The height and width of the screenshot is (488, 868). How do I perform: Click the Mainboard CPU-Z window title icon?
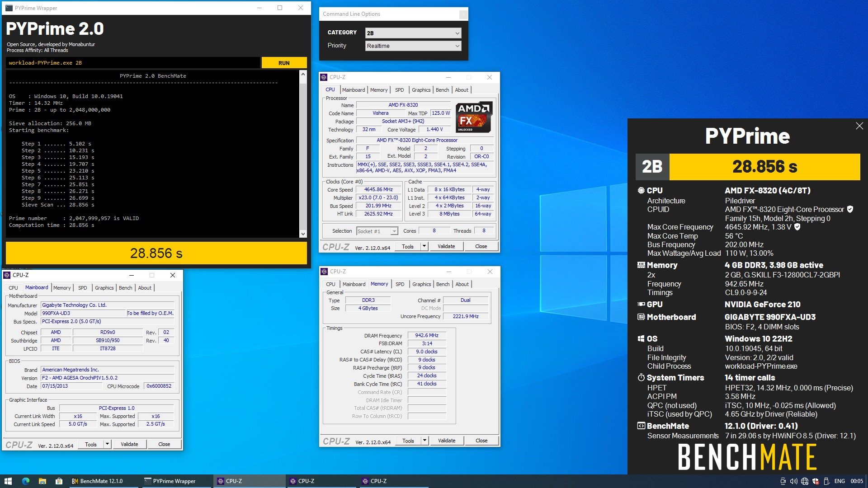click(7, 275)
